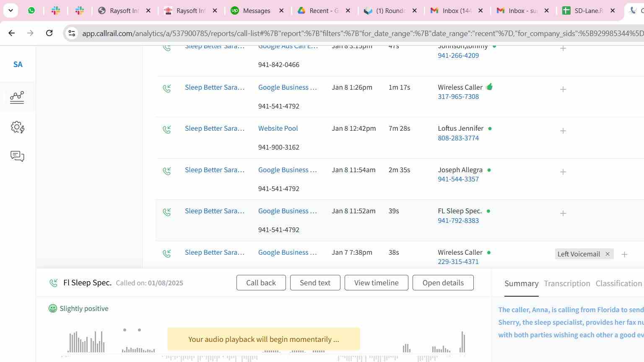The width and height of the screenshot is (644, 362).
Task: Open Google Business source for Jan 8 1:26pm call
Action: point(288,87)
